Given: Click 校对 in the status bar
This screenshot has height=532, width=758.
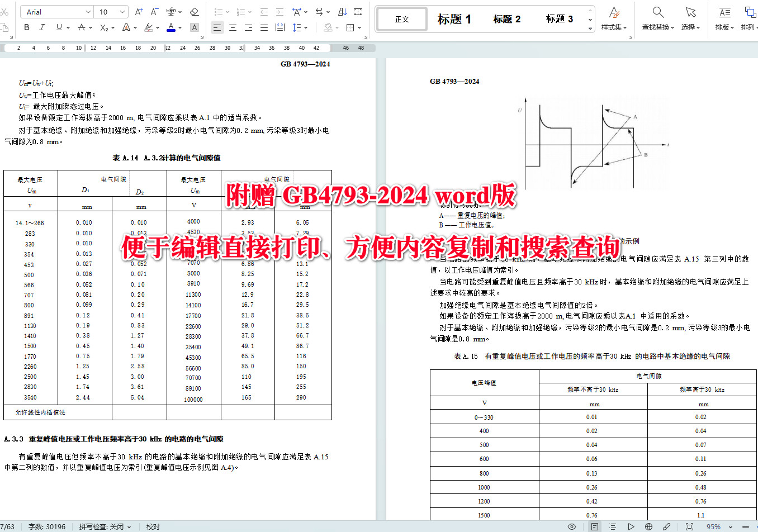Looking at the screenshot, I should click(152, 526).
